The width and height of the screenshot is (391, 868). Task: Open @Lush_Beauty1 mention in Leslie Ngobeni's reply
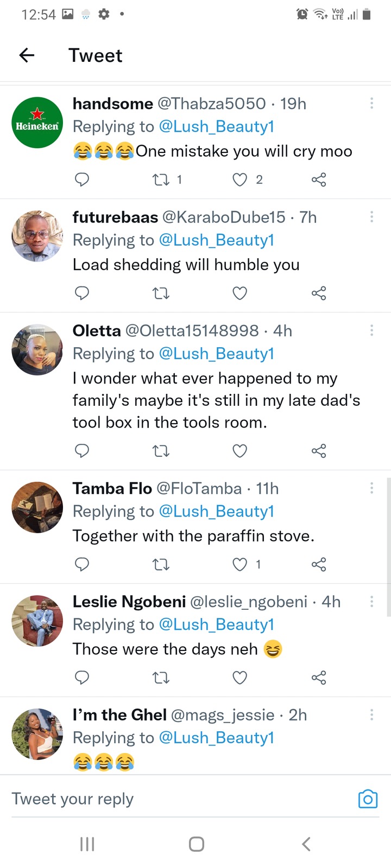pyautogui.click(x=217, y=625)
